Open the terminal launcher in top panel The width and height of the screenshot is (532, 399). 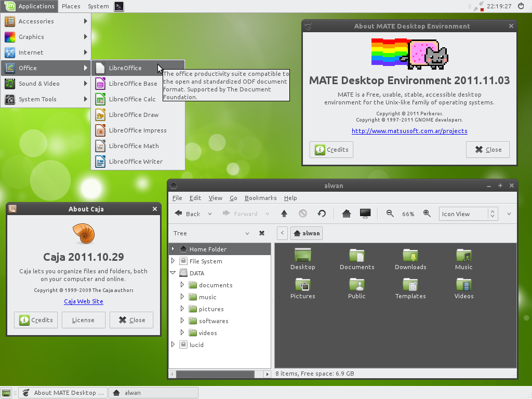(119, 6)
